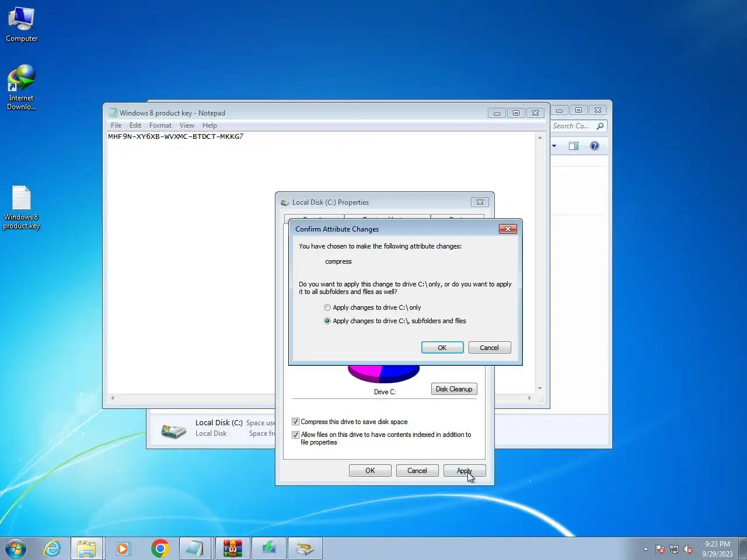Switch to the Notepad taskbar button

[195, 548]
